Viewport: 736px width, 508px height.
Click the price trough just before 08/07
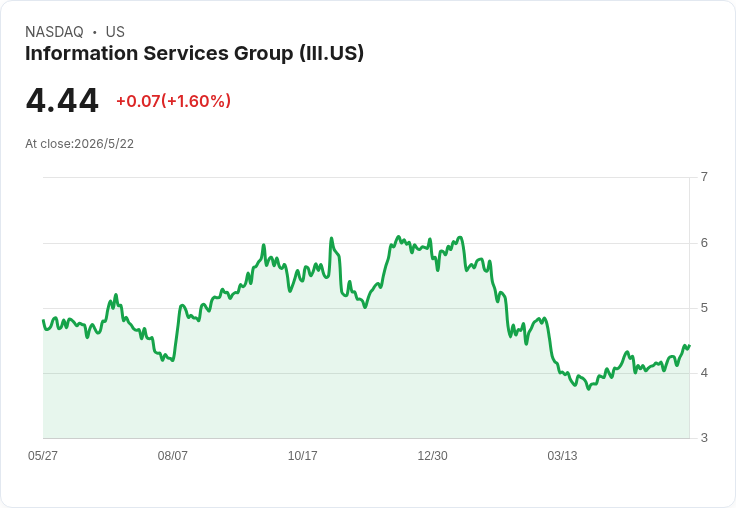173,360
